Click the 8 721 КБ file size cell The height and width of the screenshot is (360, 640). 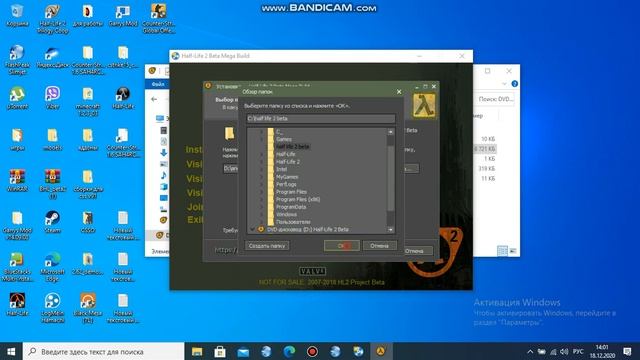click(485, 149)
